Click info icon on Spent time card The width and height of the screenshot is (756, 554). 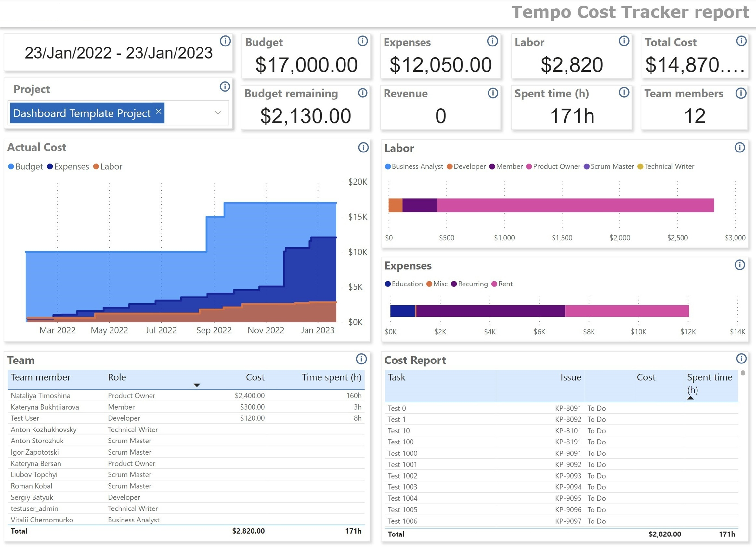tap(624, 92)
